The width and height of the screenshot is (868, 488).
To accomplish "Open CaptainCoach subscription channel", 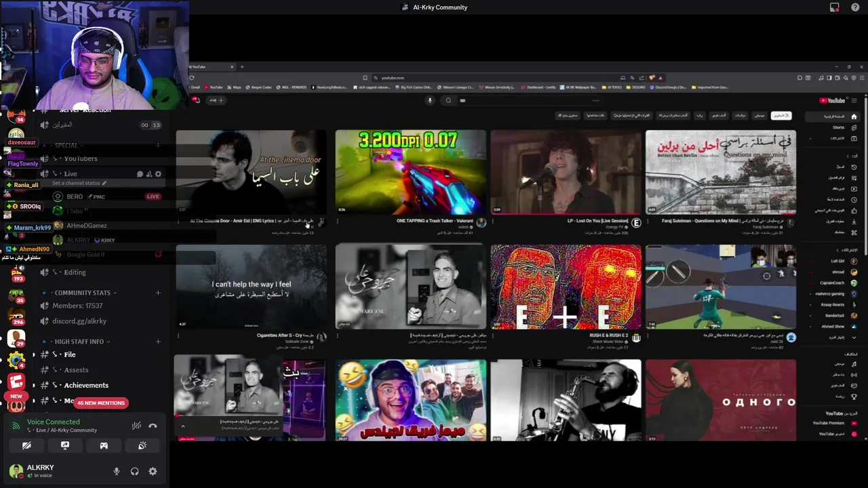I will pos(834,283).
